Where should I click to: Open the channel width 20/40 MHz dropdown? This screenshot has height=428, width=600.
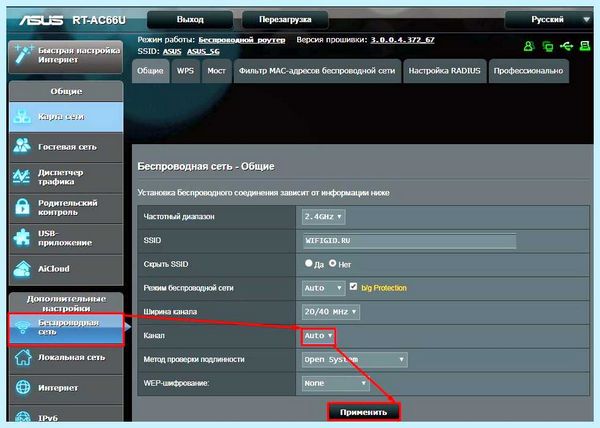tap(331, 312)
